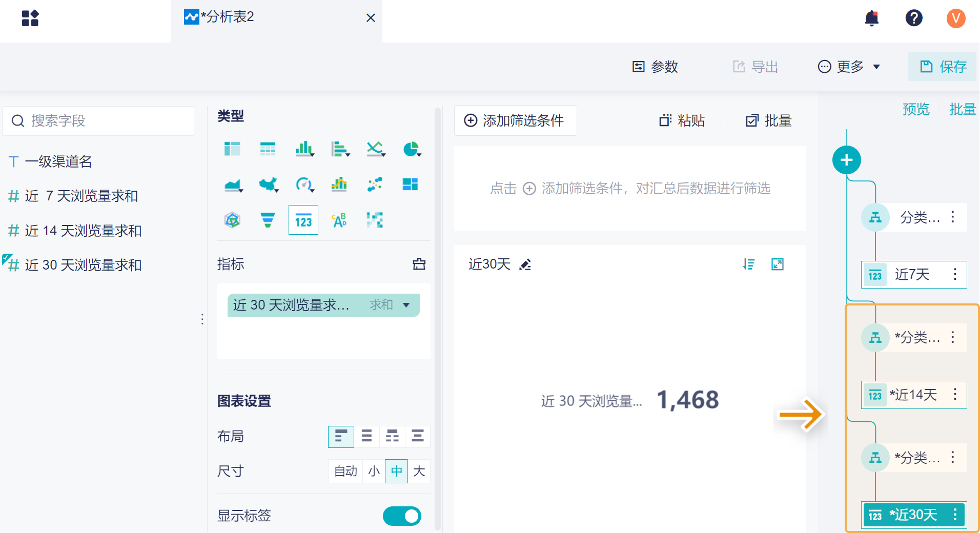Choose the vertical bar chart type
The height and width of the screenshot is (533, 980).
coord(304,149)
